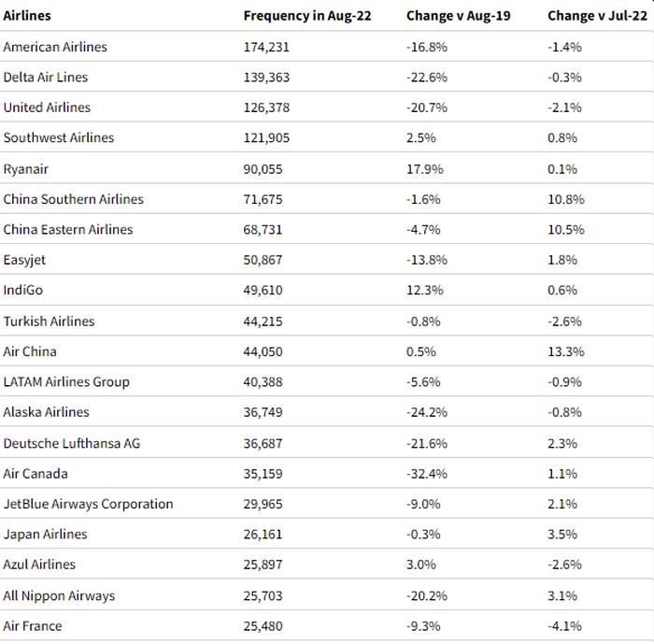Image resolution: width=654 pixels, height=644 pixels.
Task: Click the Turkish Airlines cell
Action: 50,322
